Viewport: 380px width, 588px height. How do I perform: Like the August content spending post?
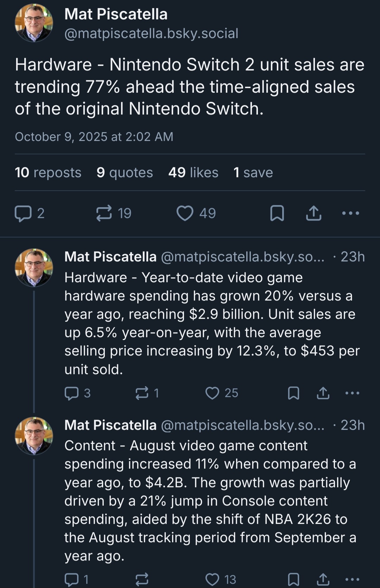coord(212,579)
